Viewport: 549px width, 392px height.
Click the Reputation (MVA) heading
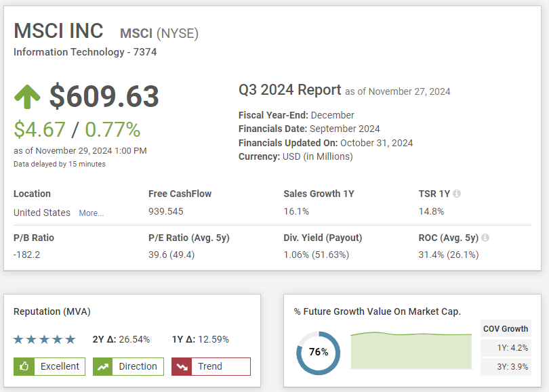tap(52, 311)
